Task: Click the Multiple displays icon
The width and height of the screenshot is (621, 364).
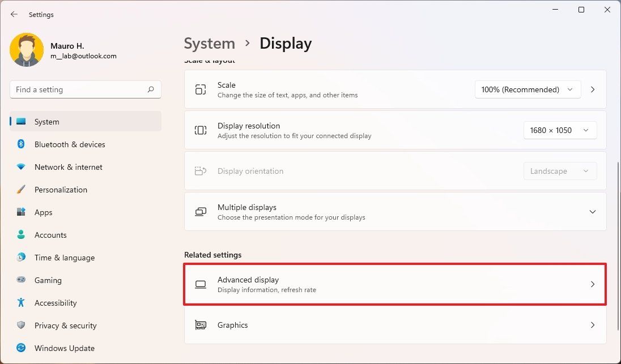Action: (x=201, y=211)
